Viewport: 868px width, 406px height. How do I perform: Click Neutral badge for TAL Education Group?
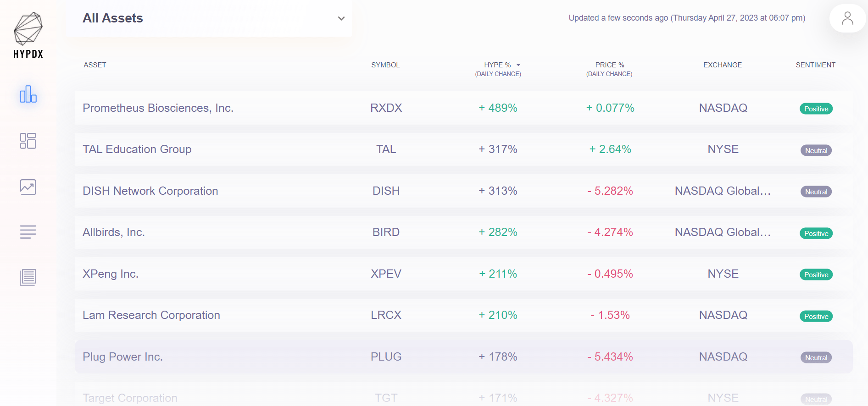tap(816, 151)
